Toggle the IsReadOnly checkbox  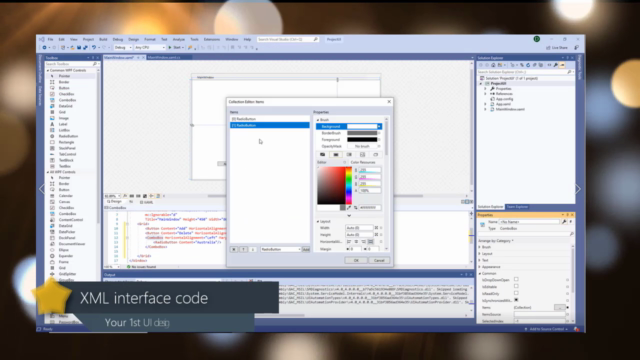(516, 293)
